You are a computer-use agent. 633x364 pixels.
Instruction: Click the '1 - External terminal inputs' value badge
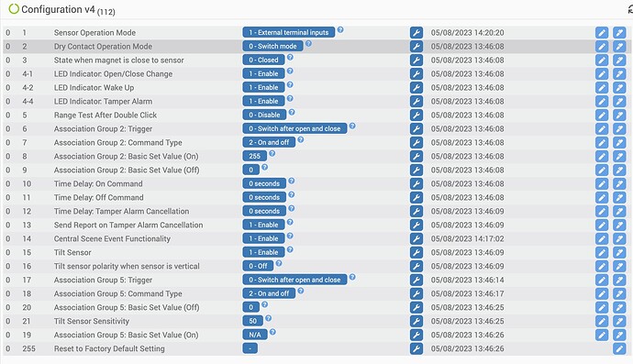coord(289,33)
